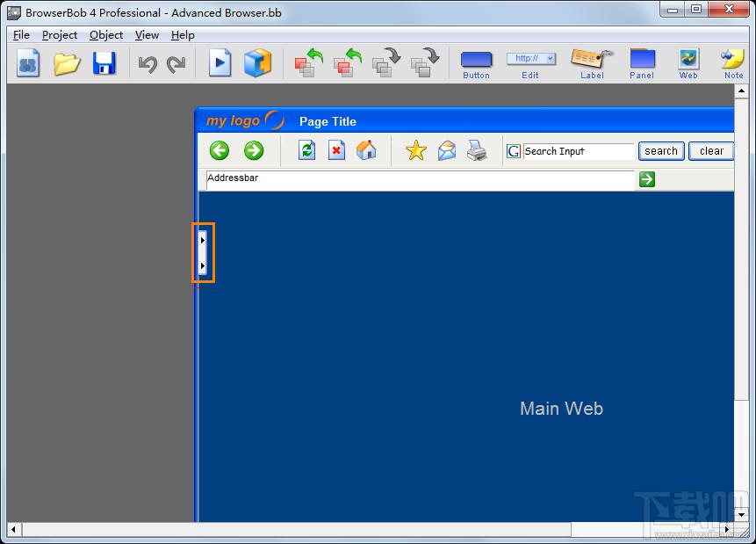Click the Search Input field
756x544 pixels.
579,151
